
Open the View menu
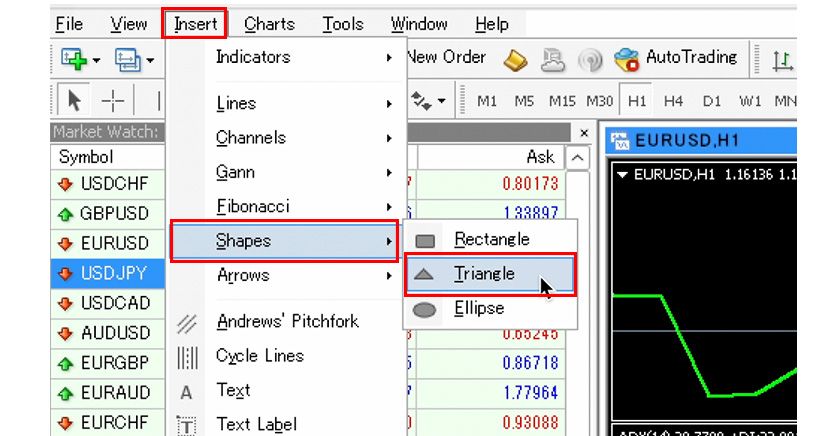tap(129, 24)
